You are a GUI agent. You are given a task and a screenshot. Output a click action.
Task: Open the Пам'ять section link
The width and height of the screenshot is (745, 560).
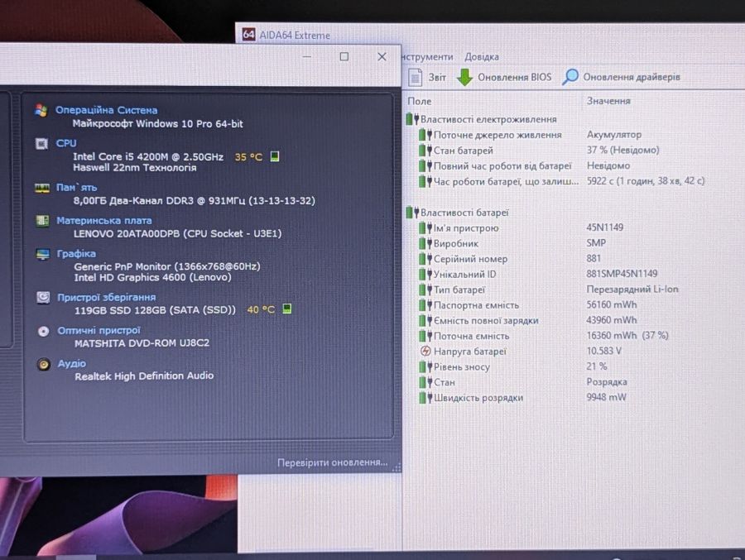(x=76, y=187)
